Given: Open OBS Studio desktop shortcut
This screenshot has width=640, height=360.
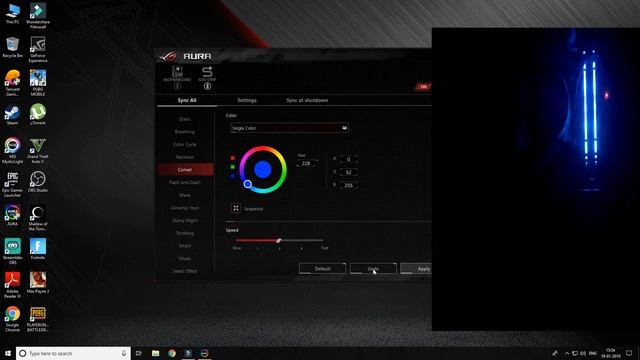Looking at the screenshot, I should tap(38, 182).
